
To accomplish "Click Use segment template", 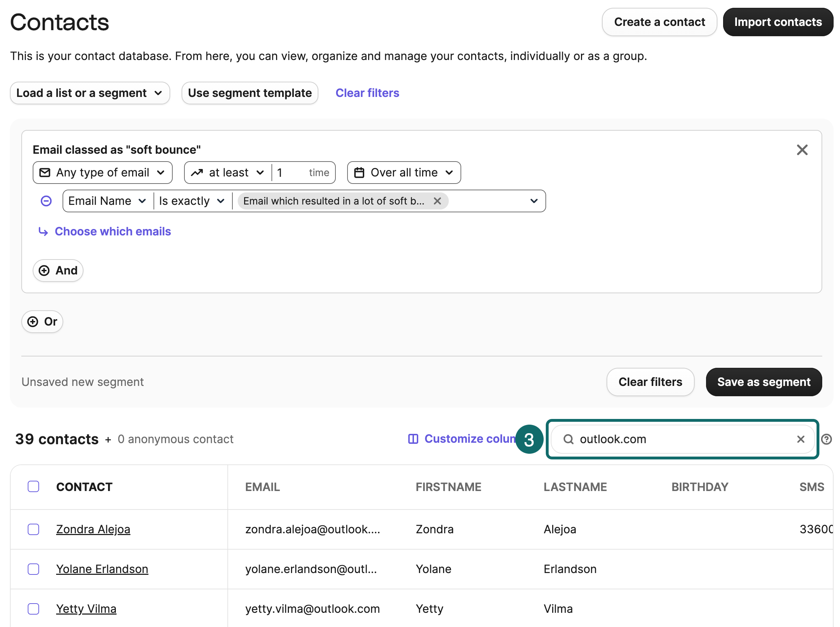I will [249, 93].
